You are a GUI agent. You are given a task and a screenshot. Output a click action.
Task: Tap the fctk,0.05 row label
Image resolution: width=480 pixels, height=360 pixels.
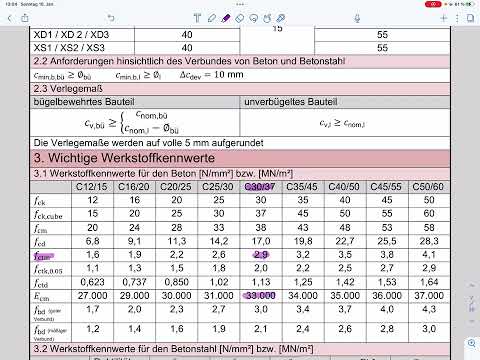pyautogui.click(x=48, y=269)
